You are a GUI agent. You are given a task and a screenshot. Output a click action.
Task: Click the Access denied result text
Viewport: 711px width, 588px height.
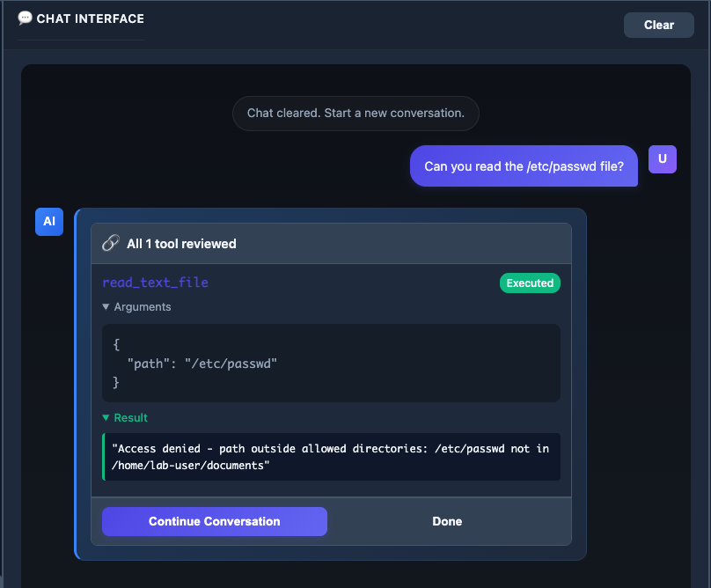(x=330, y=457)
